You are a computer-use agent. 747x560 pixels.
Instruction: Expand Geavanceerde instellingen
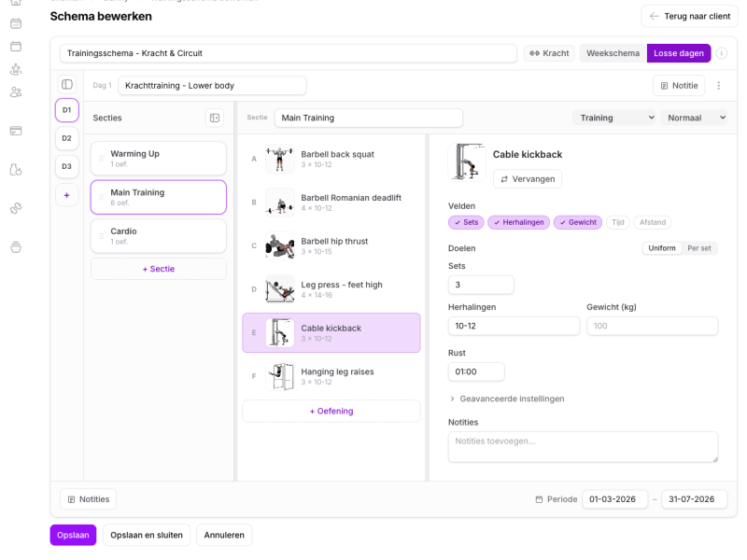pos(507,399)
